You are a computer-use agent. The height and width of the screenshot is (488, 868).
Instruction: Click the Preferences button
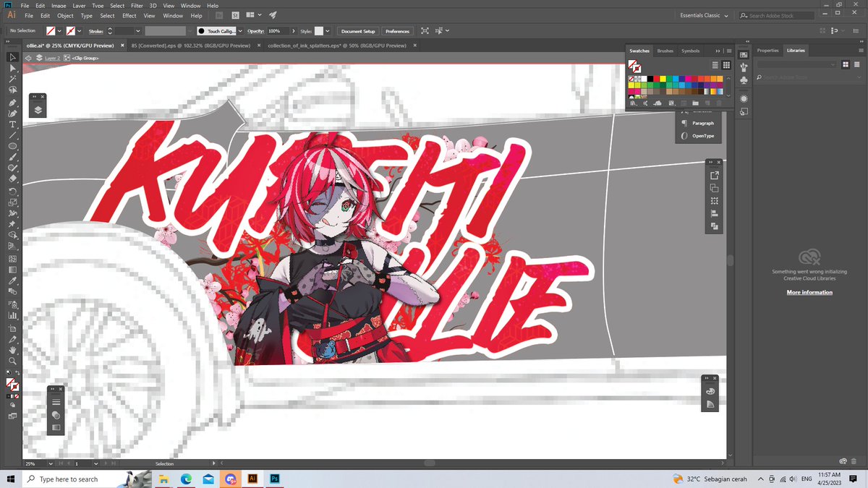pos(397,31)
